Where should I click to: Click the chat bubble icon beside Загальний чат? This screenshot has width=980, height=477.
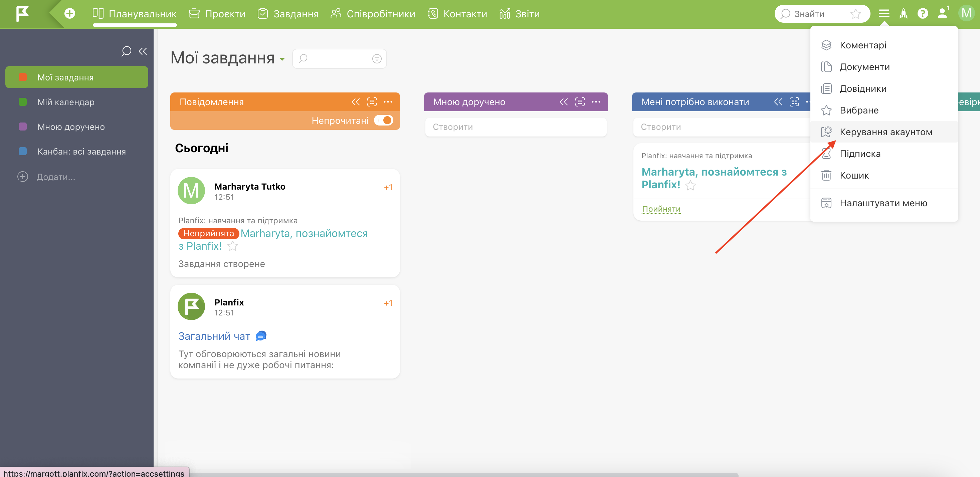261,336
